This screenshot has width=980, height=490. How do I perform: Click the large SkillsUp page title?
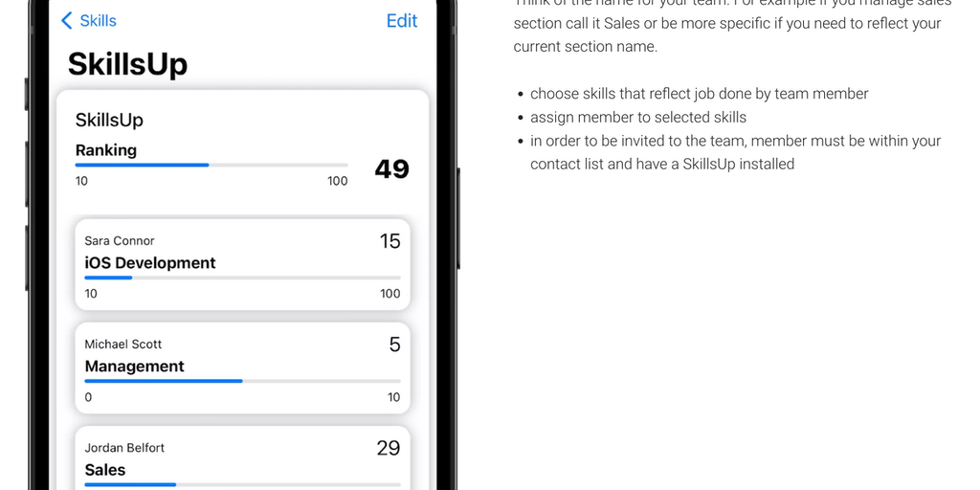click(x=127, y=64)
